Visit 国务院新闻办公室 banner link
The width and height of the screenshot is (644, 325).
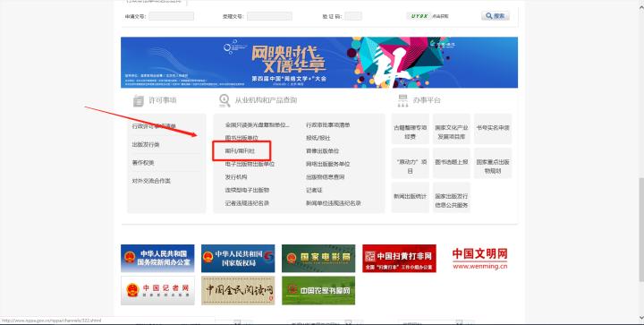157,258
